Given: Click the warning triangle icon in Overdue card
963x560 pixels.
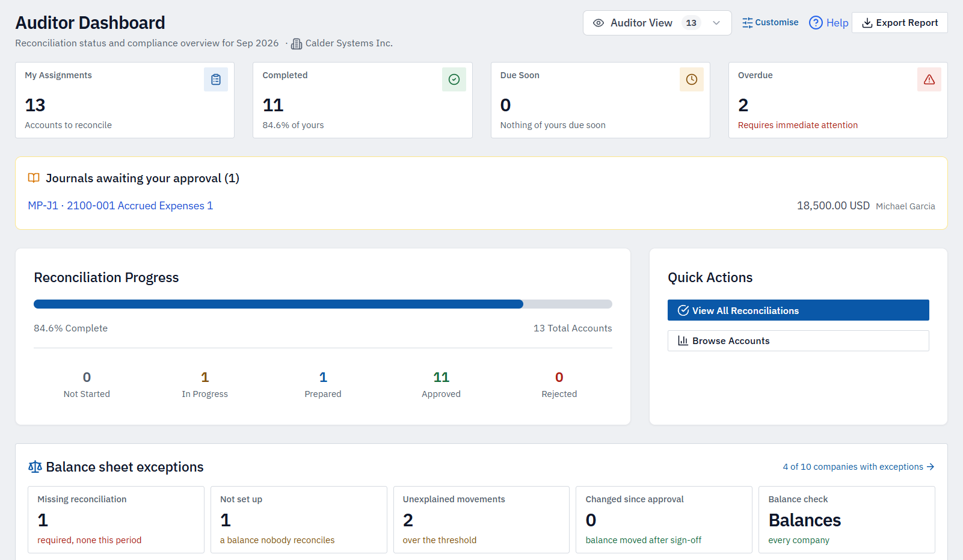Looking at the screenshot, I should coord(929,79).
